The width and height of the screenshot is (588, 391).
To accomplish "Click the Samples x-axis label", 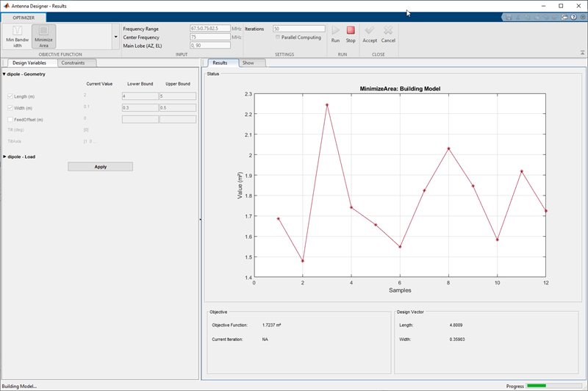I will click(400, 290).
